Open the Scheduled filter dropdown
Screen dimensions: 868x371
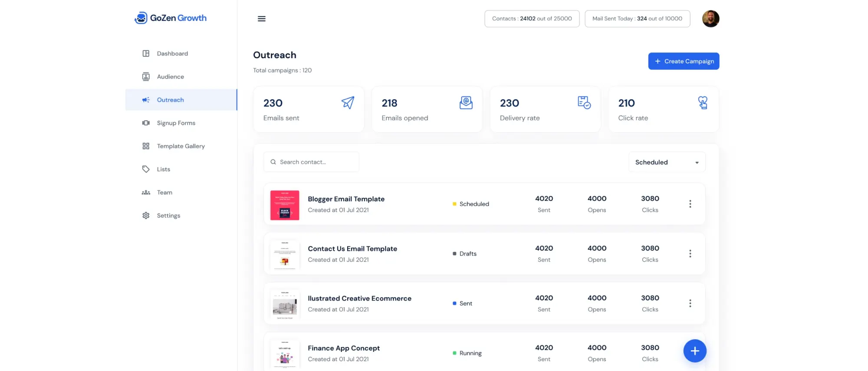click(667, 162)
